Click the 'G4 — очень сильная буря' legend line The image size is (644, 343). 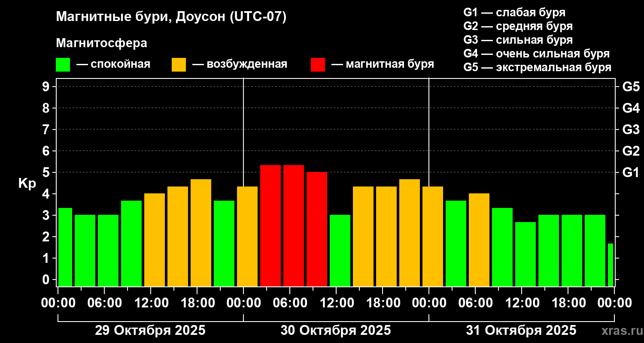[x=537, y=54]
